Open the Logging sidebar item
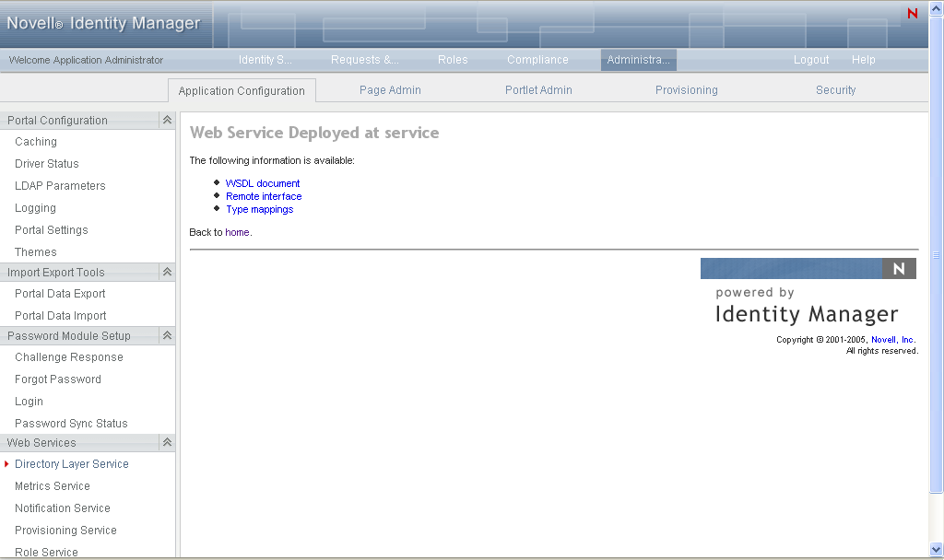Viewport: 944px width, 560px height. pos(36,207)
